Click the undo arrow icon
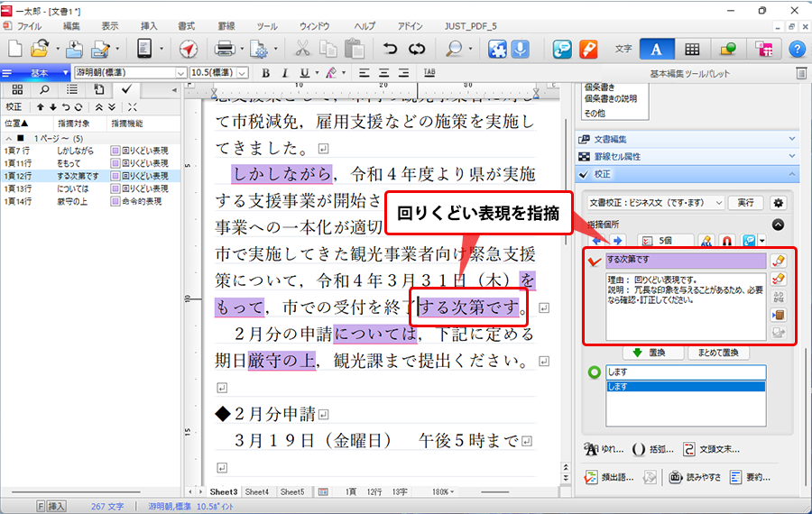Viewport: 812px width, 514px height. [390, 49]
